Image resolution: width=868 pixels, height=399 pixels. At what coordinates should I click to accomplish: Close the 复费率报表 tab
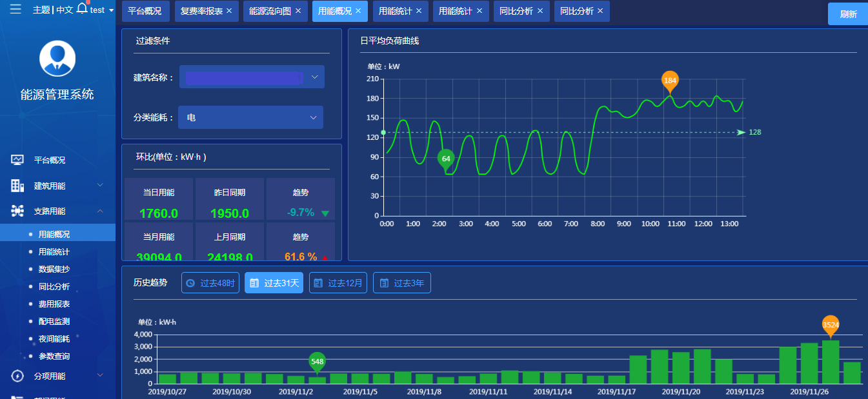coord(229,11)
